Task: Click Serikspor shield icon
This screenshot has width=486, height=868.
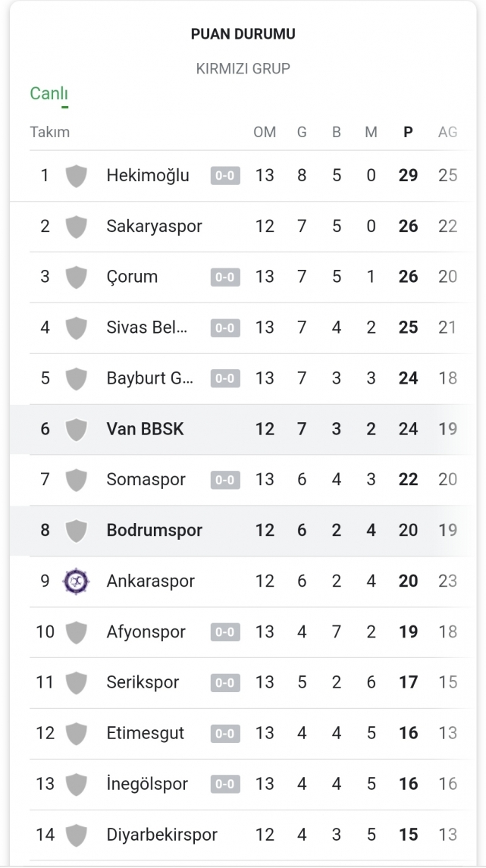Action: 76,683
